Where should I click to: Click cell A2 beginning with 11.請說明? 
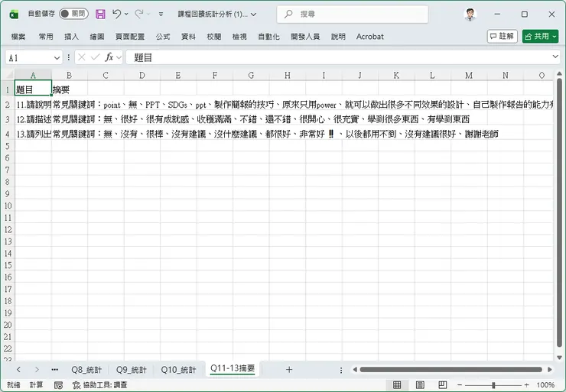(33, 105)
